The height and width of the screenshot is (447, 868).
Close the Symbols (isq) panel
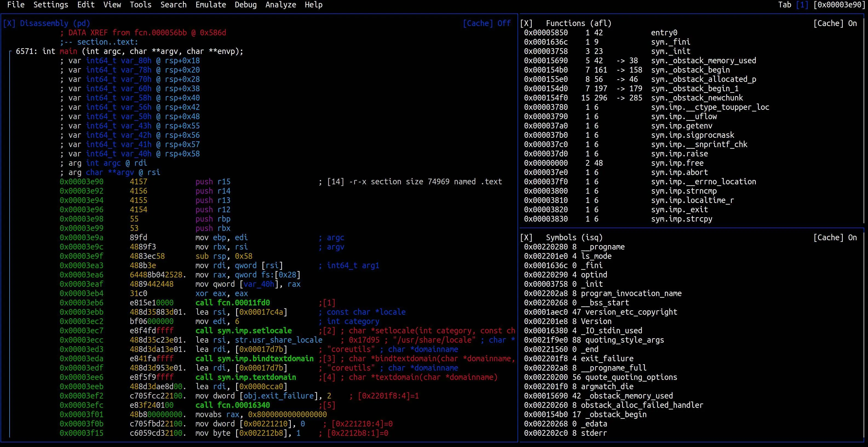526,237
